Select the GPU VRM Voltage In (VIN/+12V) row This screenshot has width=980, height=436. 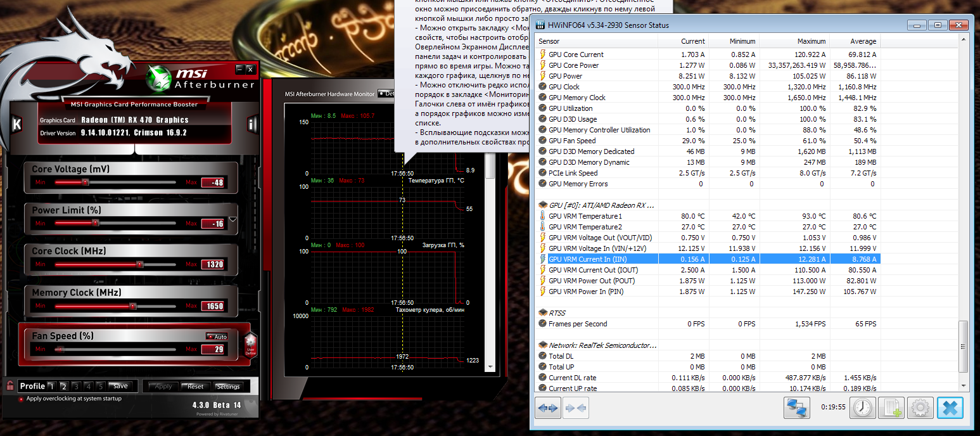[x=708, y=248]
